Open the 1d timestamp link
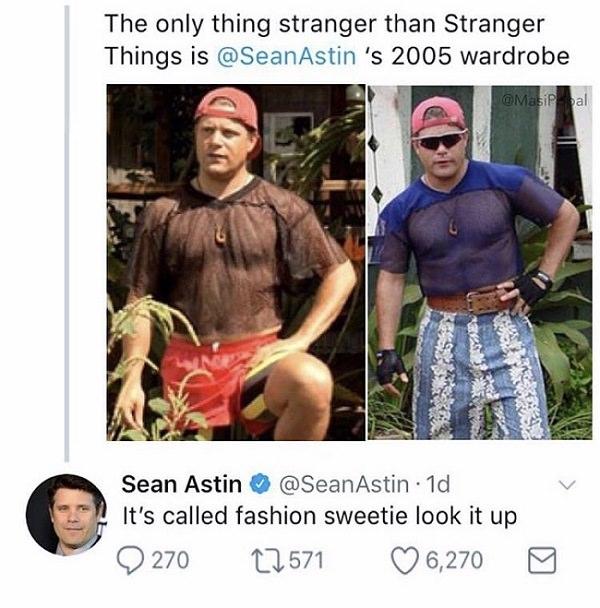This screenshot has width=600, height=608. point(436,485)
